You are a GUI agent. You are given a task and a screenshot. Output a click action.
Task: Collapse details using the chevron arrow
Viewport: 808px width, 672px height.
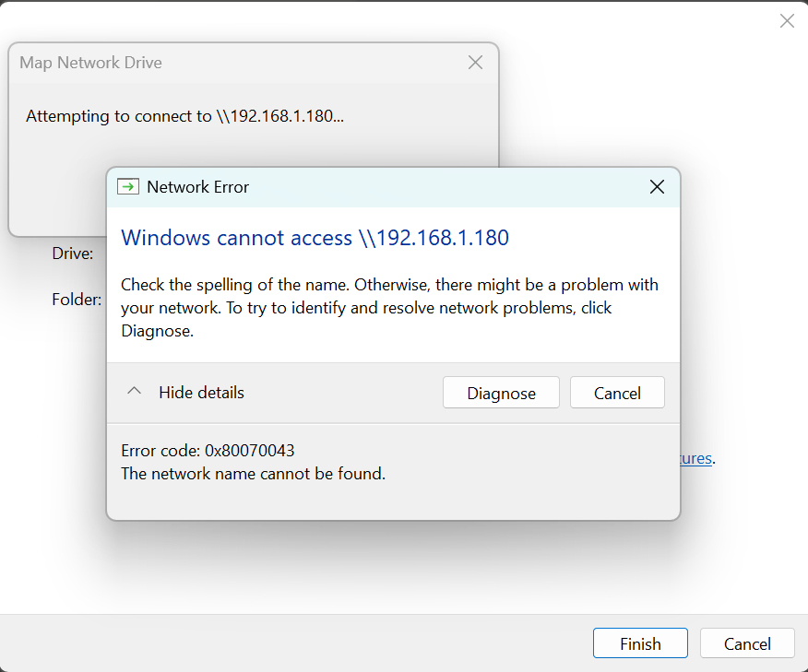click(134, 392)
